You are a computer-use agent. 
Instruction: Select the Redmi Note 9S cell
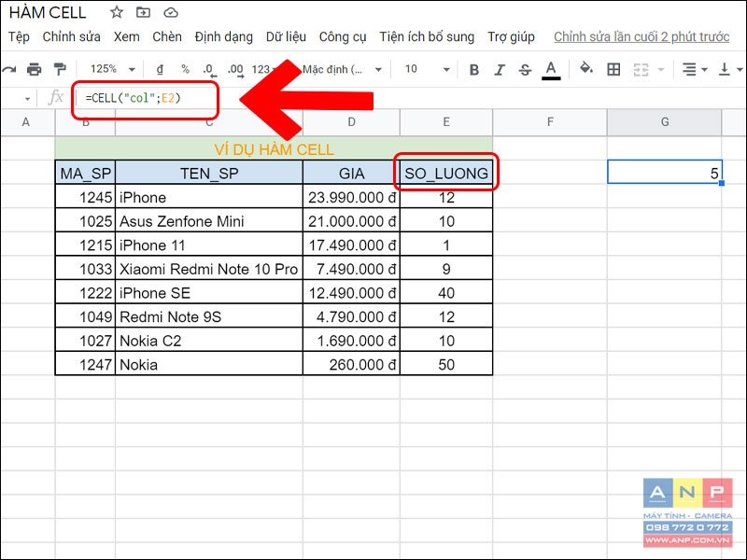pos(209,315)
